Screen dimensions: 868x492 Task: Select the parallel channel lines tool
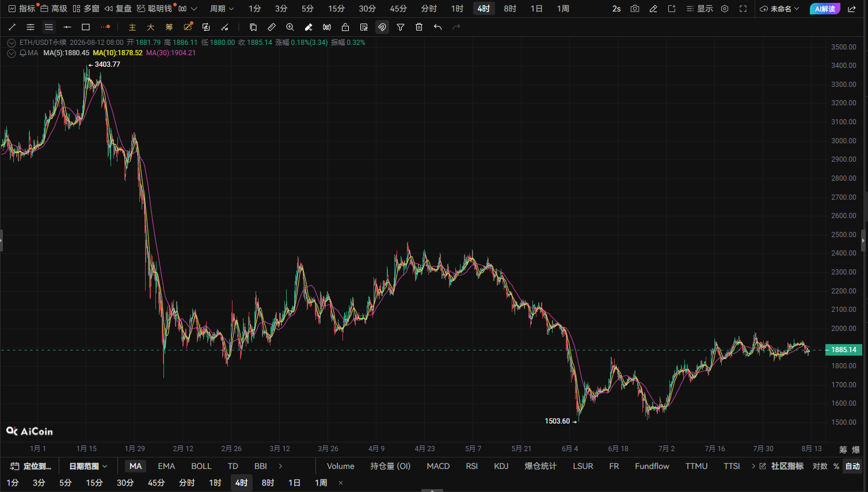tap(31, 27)
